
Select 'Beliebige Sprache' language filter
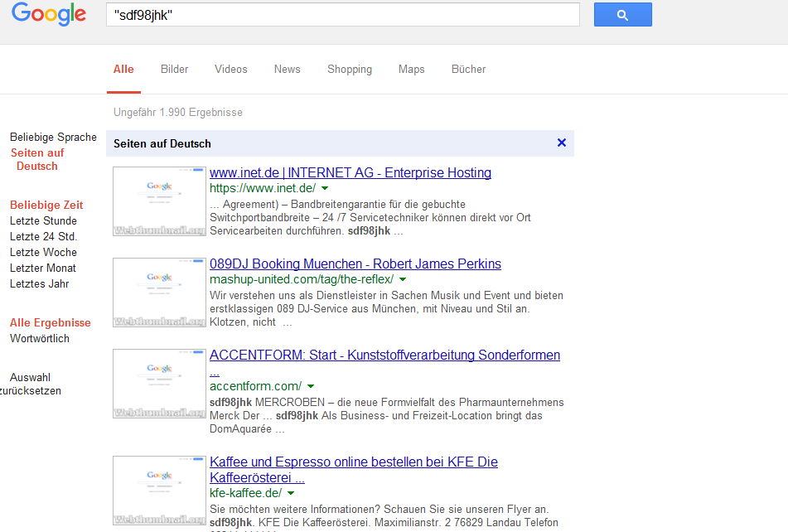(53, 138)
